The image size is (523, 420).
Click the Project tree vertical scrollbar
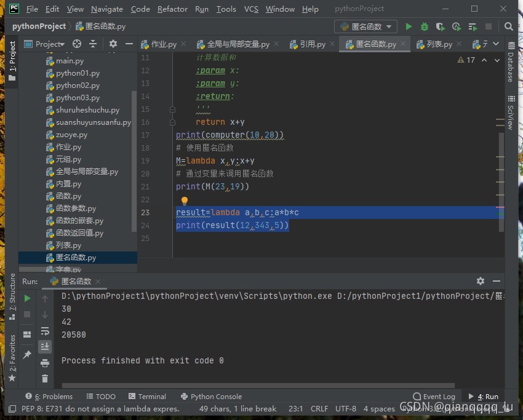pos(135,160)
